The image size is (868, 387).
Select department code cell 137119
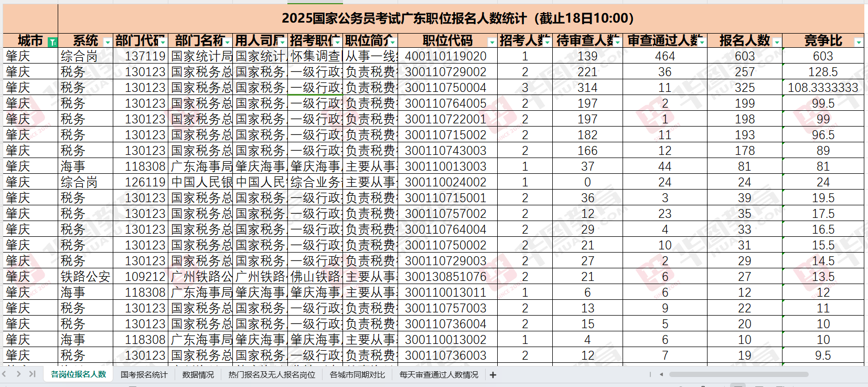141,56
